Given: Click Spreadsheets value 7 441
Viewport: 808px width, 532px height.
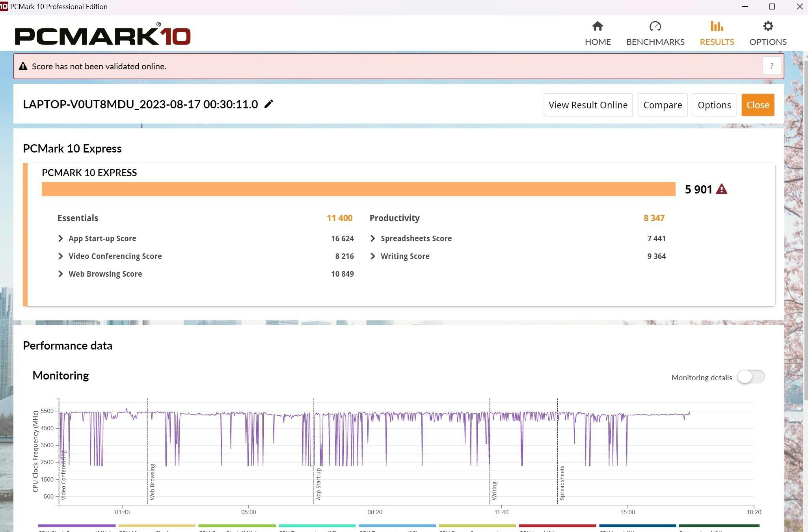Looking at the screenshot, I should pyautogui.click(x=656, y=238).
